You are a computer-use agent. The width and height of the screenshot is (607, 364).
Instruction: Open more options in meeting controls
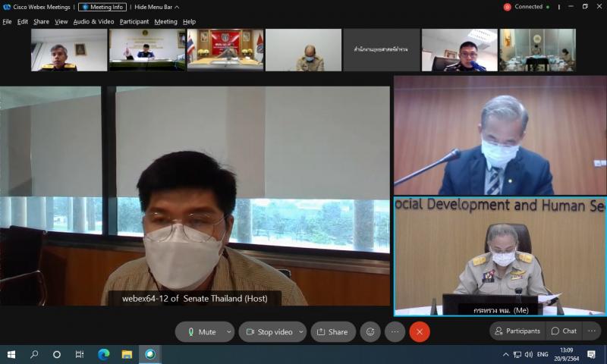(x=395, y=332)
